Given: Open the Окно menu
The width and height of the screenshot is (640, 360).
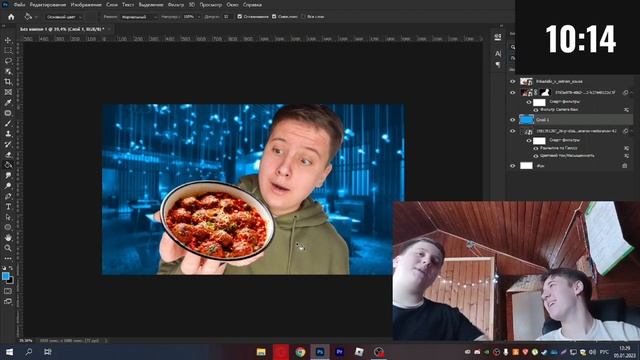Looking at the screenshot, I should click(x=232, y=5).
